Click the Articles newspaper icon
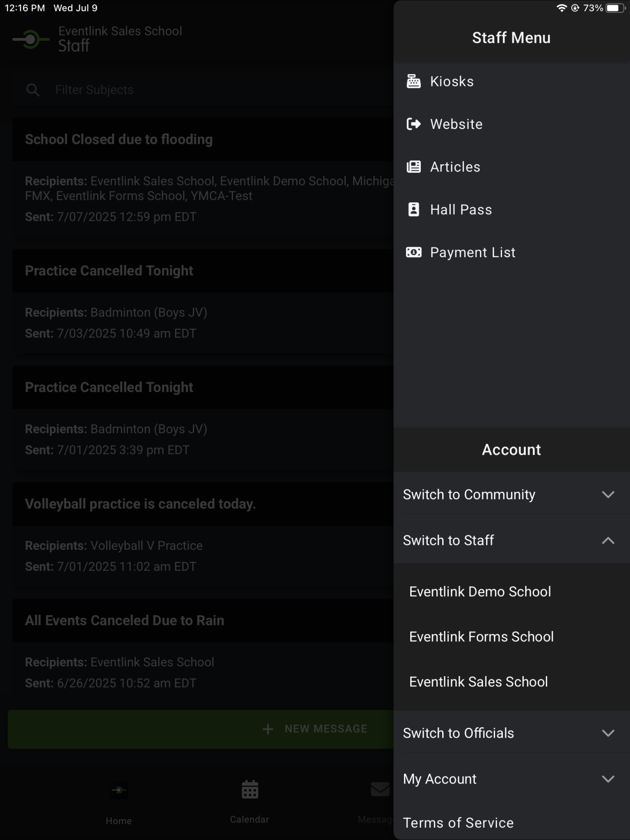630x840 pixels. pos(413,167)
